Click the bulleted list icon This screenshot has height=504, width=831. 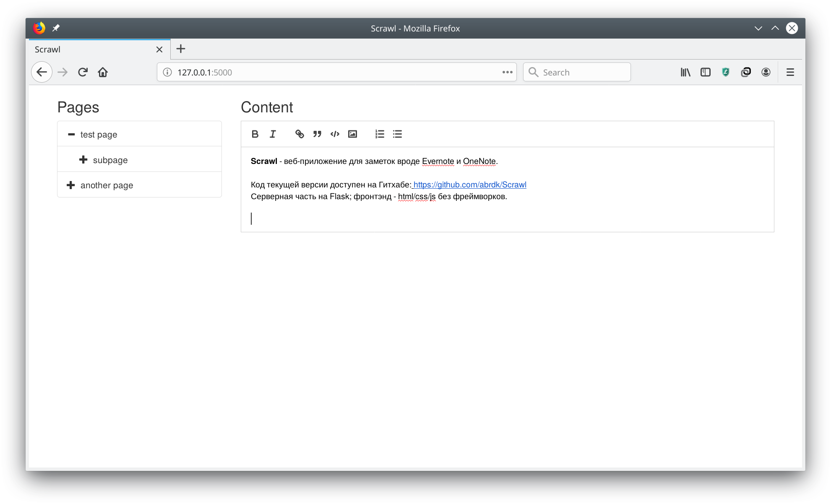pos(397,134)
